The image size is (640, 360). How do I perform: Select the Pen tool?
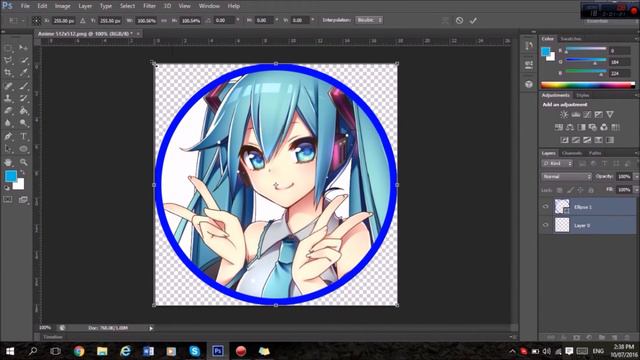click(x=8, y=136)
